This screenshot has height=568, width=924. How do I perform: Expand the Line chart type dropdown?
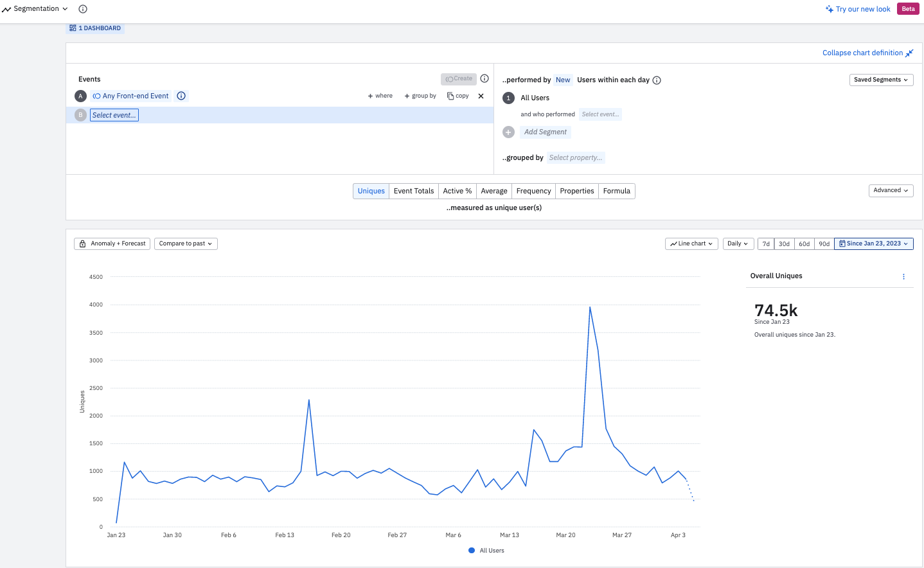click(x=691, y=244)
